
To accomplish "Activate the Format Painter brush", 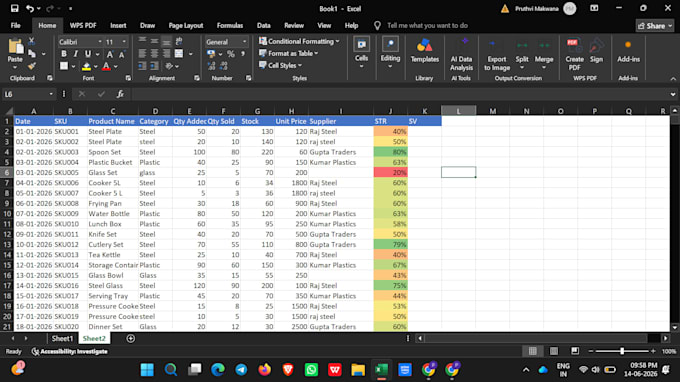I will [x=31, y=66].
